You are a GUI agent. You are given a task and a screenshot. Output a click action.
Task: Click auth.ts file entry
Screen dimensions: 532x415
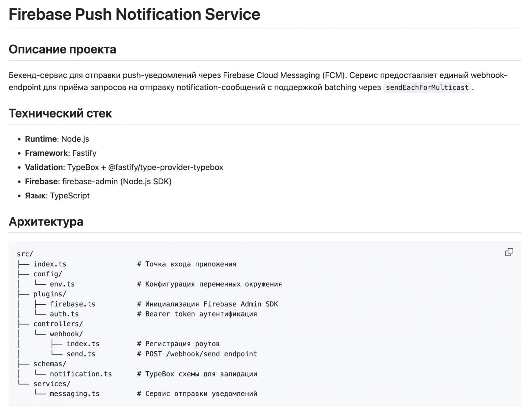(64, 314)
